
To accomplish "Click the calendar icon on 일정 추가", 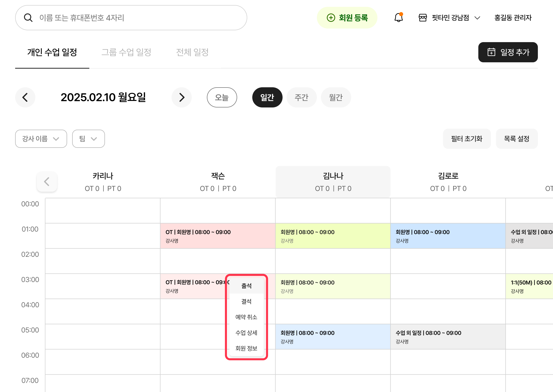I will 491,52.
